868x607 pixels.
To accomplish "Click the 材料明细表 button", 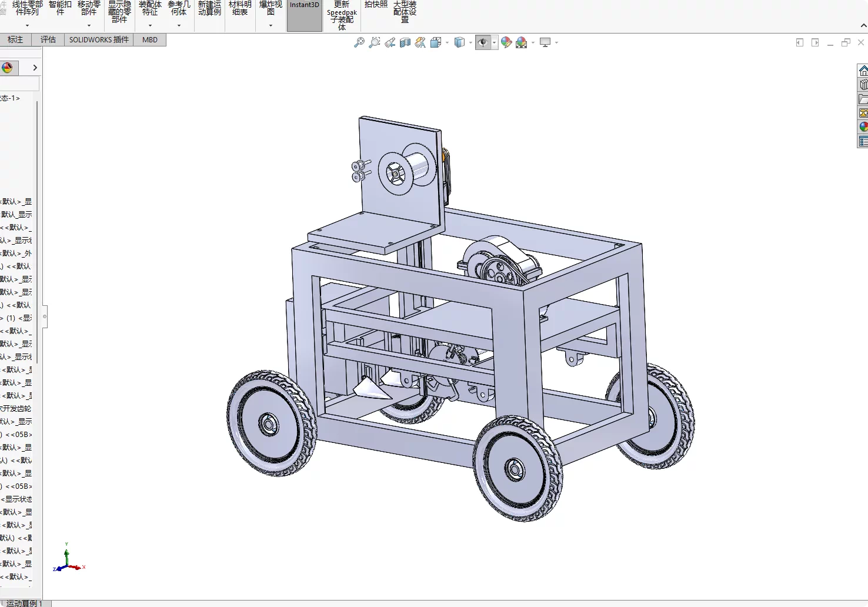I will tap(240, 8).
